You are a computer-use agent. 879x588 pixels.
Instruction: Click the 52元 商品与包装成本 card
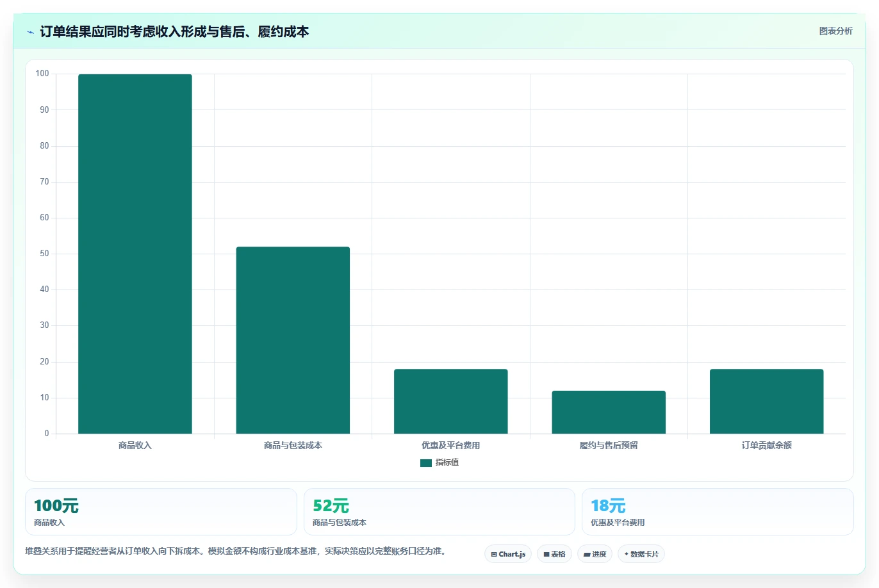coord(439,512)
